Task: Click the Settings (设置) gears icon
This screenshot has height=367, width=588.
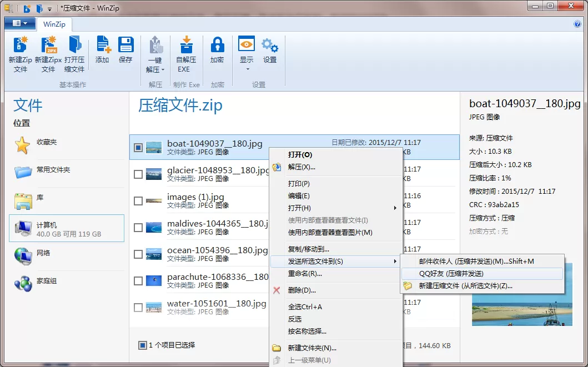Action: coord(270,45)
